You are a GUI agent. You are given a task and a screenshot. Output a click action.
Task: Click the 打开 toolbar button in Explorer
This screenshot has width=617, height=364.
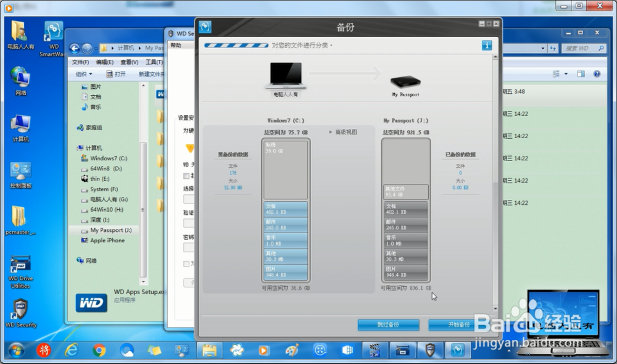[116, 74]
